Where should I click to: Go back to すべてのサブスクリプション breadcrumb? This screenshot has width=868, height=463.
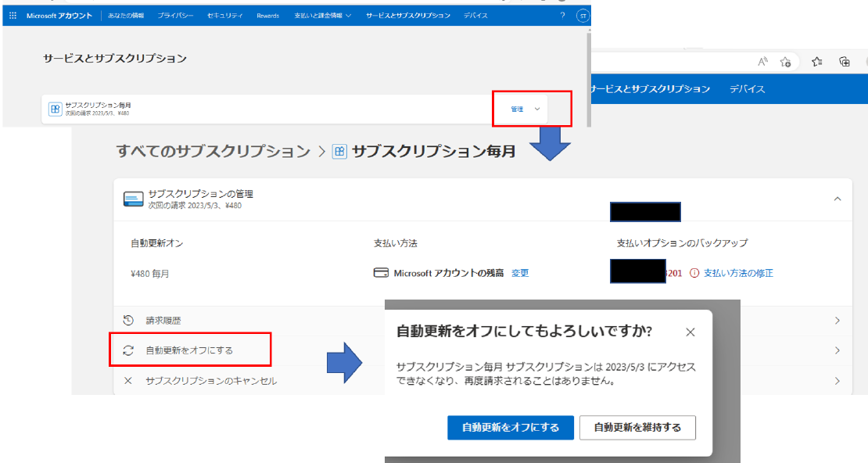point(213,151)
